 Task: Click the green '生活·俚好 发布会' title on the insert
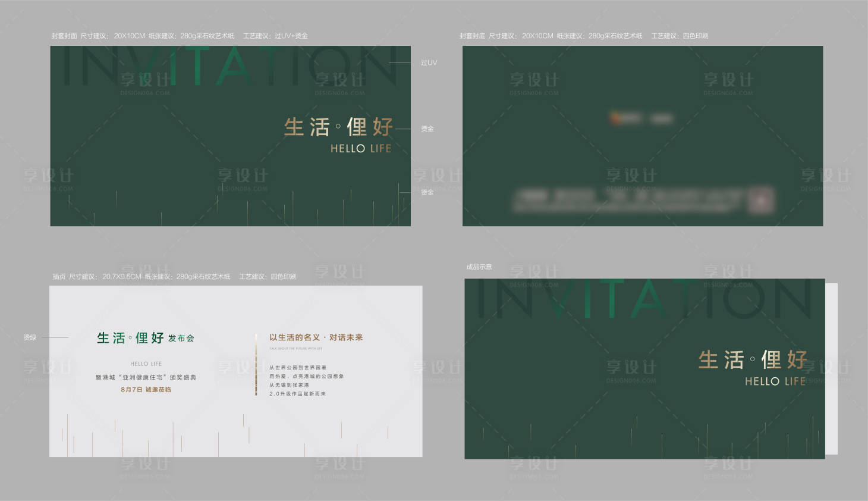pyautogui.click(x=146, y=338)
